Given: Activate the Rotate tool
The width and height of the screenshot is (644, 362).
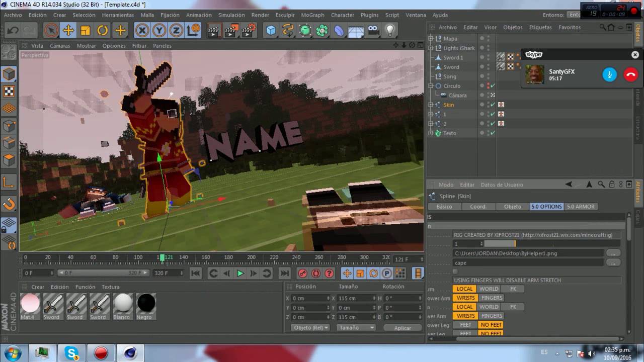Looking at the screenshot, I should pyautogui.click(x=103, y=31).
